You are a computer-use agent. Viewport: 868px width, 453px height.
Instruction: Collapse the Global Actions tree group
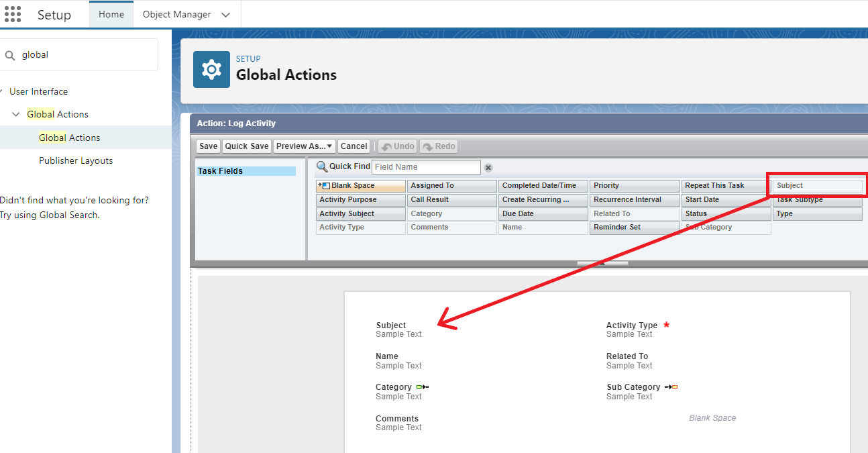[x=16, y=114]
